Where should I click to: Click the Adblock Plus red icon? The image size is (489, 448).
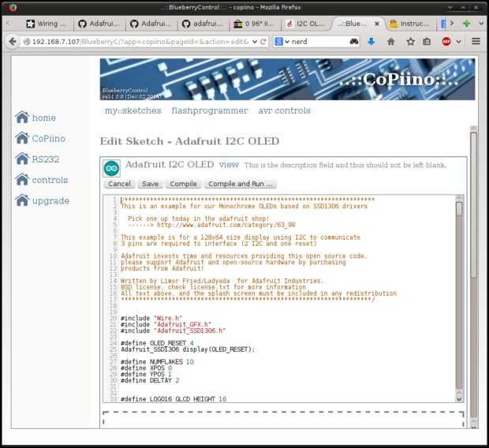click(446, 42)
